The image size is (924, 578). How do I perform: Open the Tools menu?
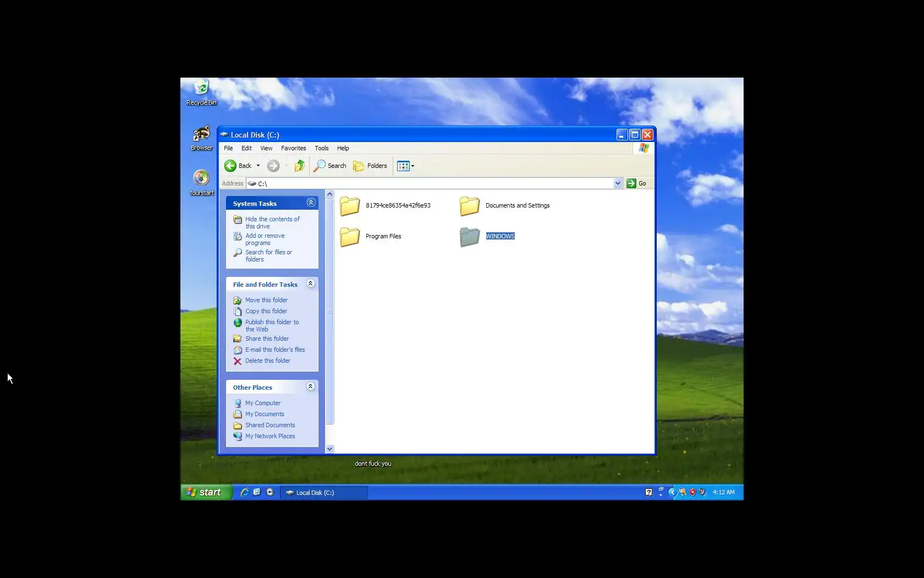(x=322, y=148)
